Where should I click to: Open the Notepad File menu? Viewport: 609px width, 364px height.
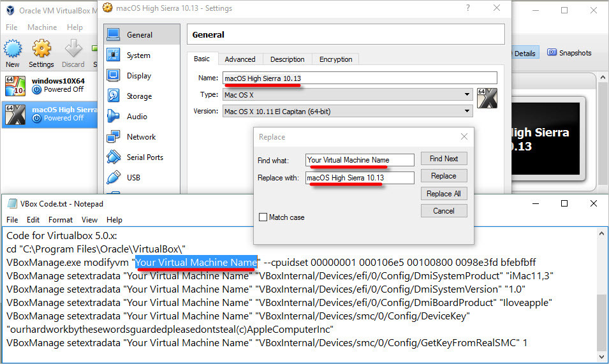point(12,220)
